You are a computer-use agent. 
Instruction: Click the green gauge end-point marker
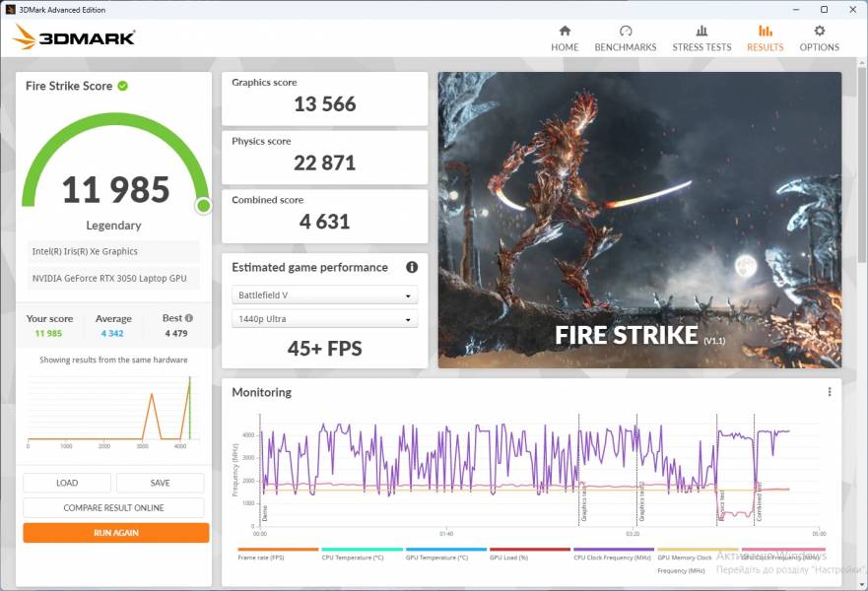click(x=204, y=206)
